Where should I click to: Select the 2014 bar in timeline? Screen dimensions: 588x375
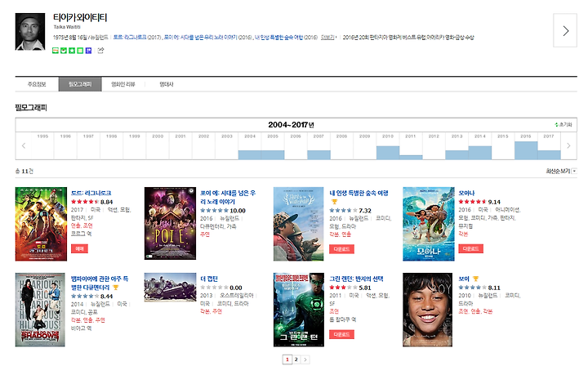[x=479, y=153]
